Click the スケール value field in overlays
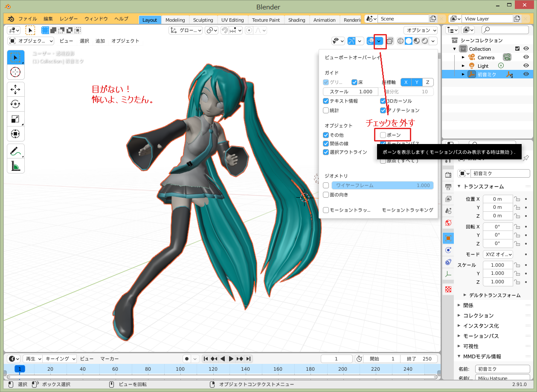The width and height of the screenshot is (537, 392). pos(351,92)
